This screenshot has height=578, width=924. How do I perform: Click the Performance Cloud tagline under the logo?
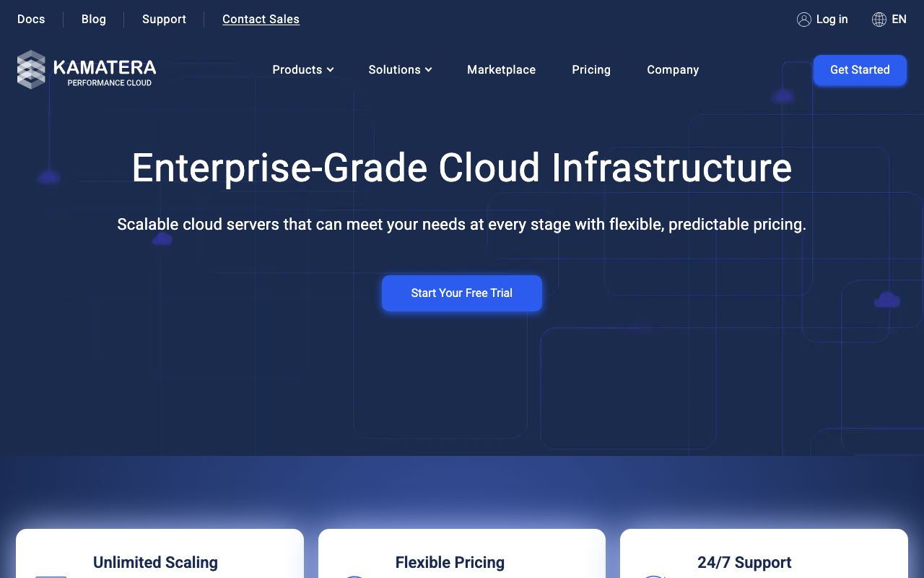110,83
